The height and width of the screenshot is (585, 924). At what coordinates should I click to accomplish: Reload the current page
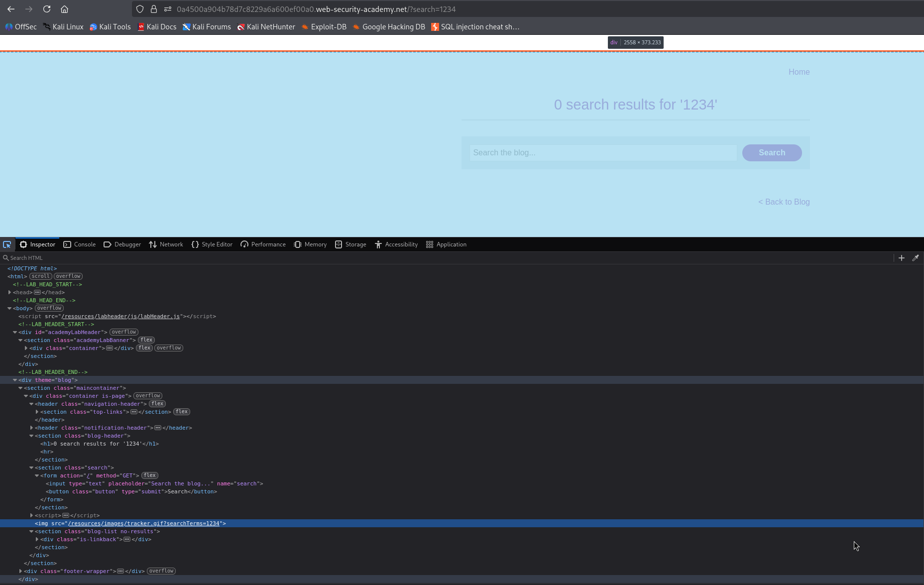pos(47,9)
